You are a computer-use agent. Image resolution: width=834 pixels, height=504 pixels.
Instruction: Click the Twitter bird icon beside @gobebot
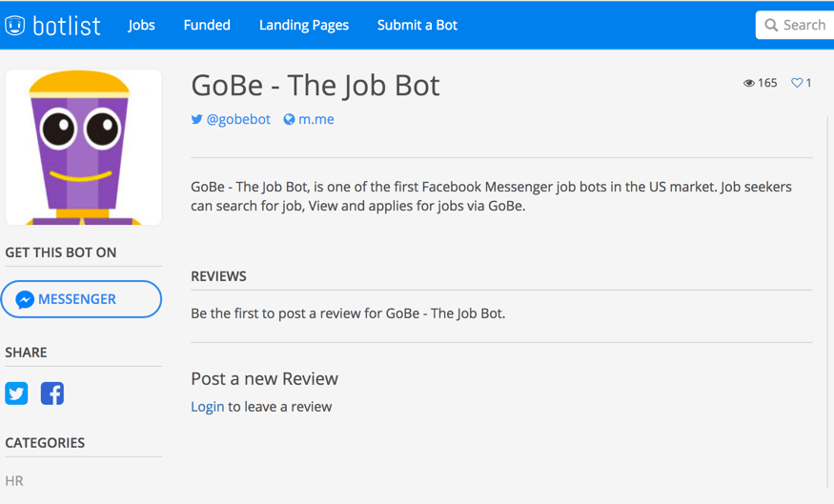click(196, 119)
